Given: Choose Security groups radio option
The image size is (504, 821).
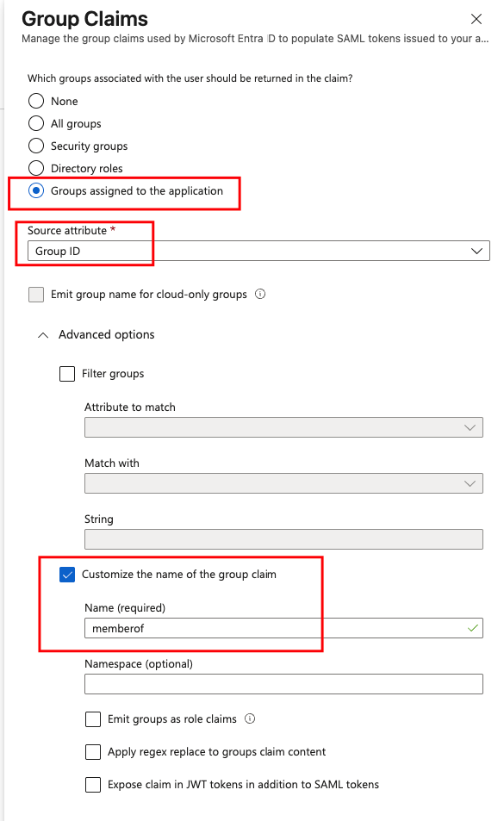Looking at the screenshot, I should pos(36,146).
